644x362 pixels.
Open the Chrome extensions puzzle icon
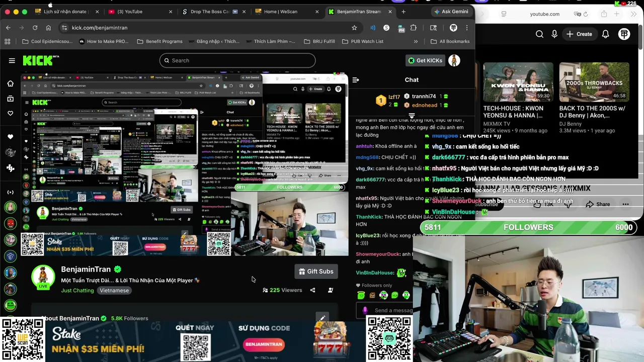(x=414, y=28)
